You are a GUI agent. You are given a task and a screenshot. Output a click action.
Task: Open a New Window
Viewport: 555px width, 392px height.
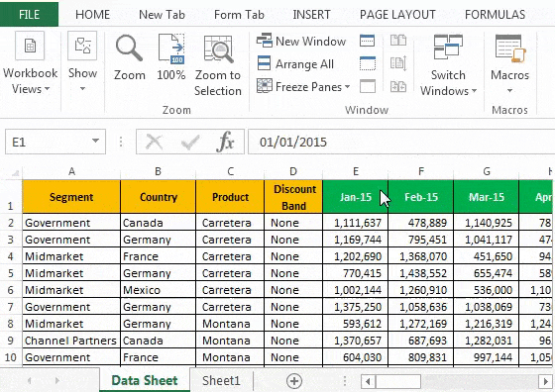301,41
